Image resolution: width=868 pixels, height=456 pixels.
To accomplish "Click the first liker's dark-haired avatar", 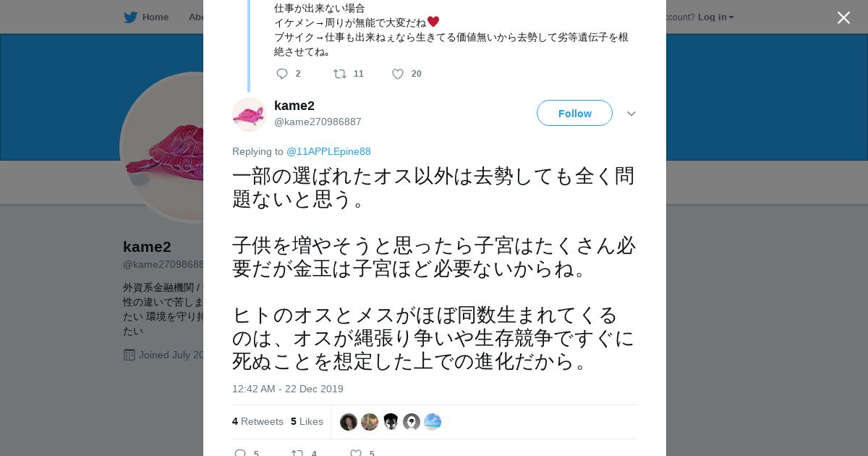I will tap(349, 422).
